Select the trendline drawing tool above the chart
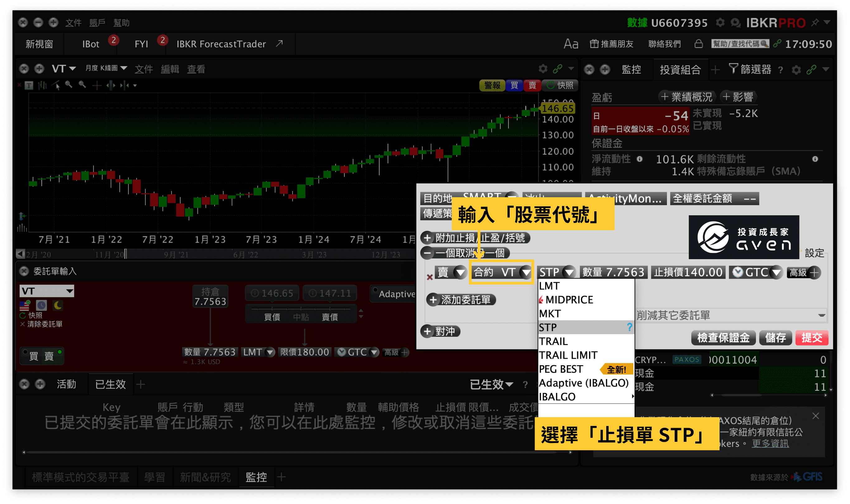850x504 pixels. 56,86
